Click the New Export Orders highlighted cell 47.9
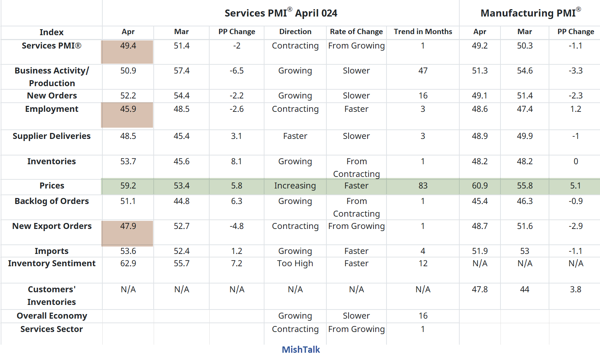This screenshot has height=364, width=600. click(128, 226)
